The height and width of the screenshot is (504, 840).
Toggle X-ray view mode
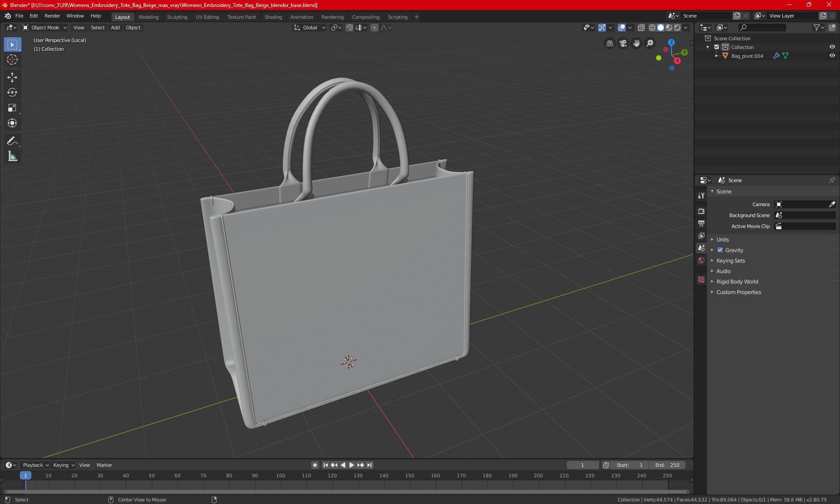point(641,28)
